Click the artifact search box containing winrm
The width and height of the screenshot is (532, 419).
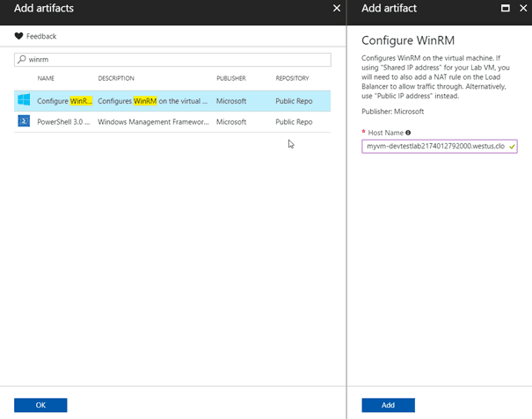(172, 60)
